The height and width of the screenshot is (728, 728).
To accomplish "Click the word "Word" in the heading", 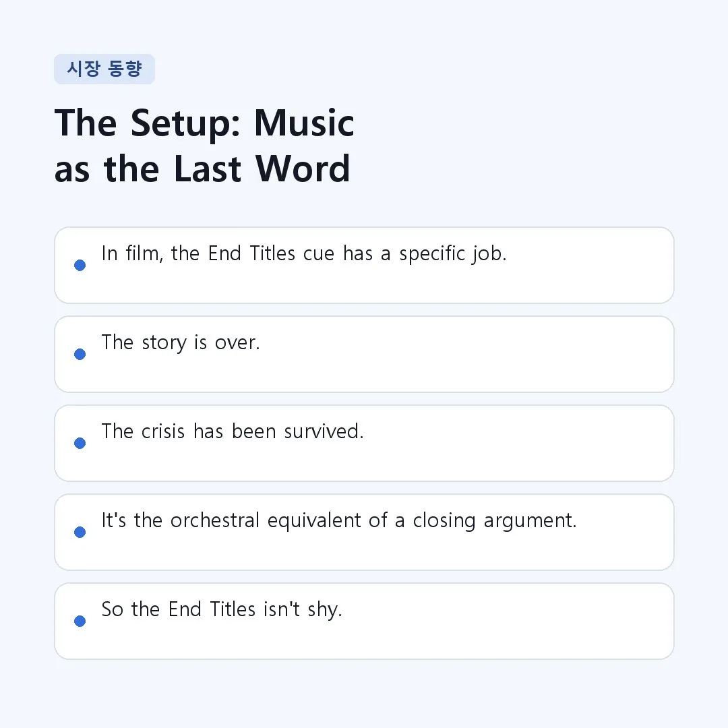I will [302, 169].
